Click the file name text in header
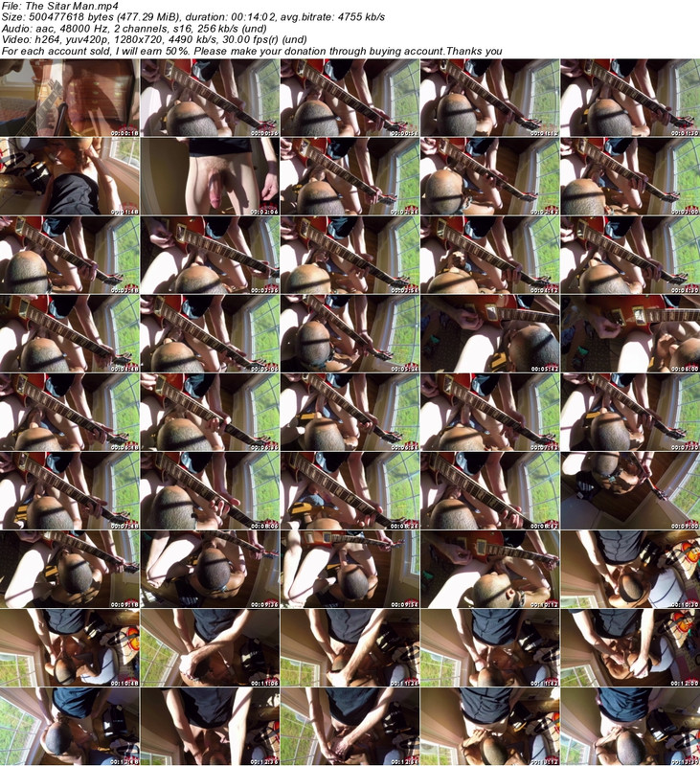 click(x=67, y=6)
